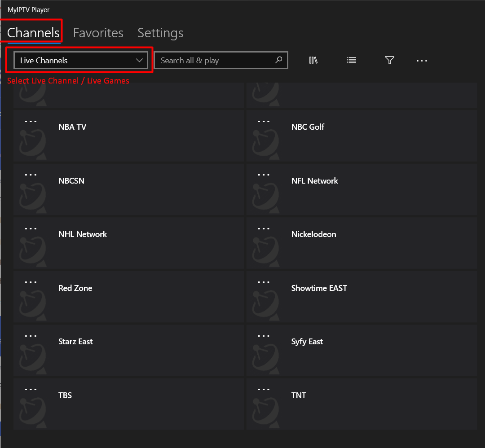The height and width of the screenshot is (448, 485).
Task: Open the three-dot menu on Red Zone tile
Action: (31, 282)
